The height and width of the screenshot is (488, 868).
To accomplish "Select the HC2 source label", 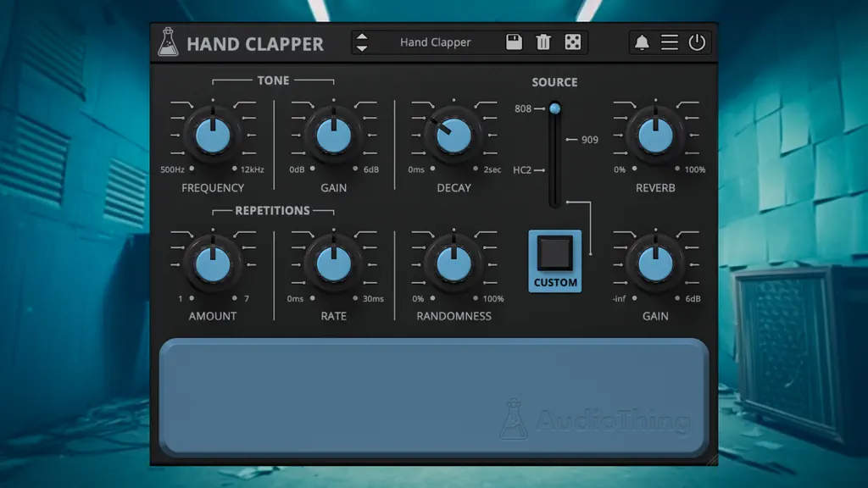I will [x=522, y=169].
